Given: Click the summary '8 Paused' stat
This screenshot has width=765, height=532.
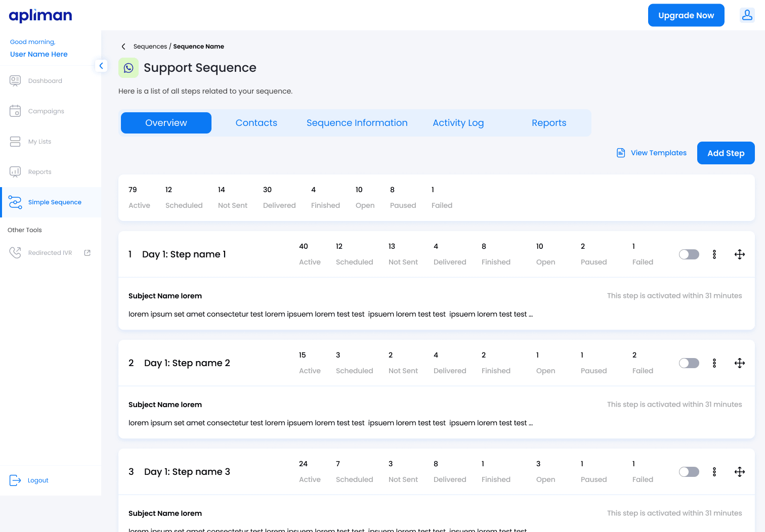Looking at the screenshot, I should (403, 198).
